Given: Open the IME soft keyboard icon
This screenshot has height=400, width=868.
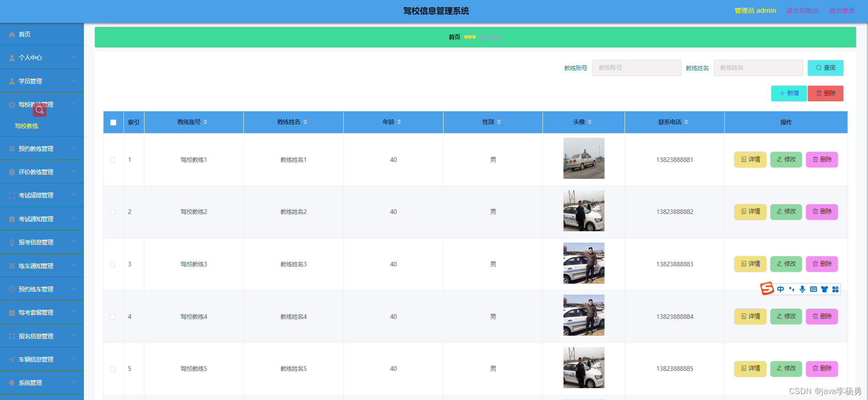Looking at the screenshot, I should (x=813, y=289).
